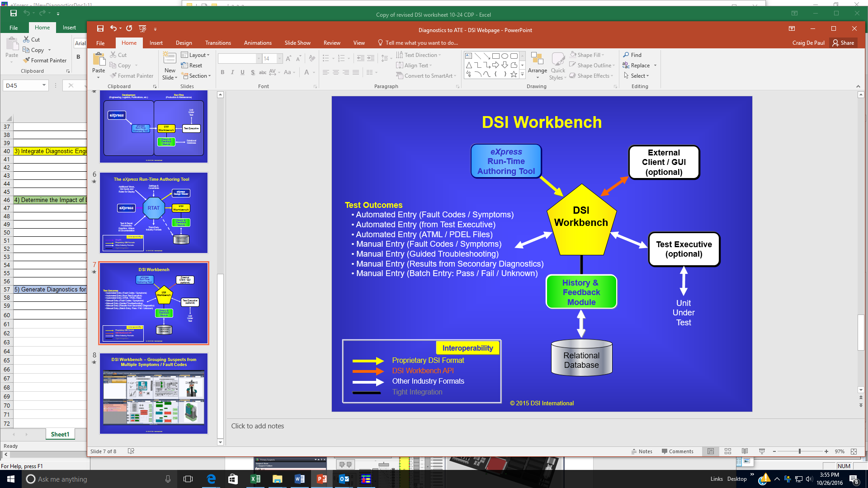Open PowerPoint from the Windows taskbar

[x=321, y=479]
